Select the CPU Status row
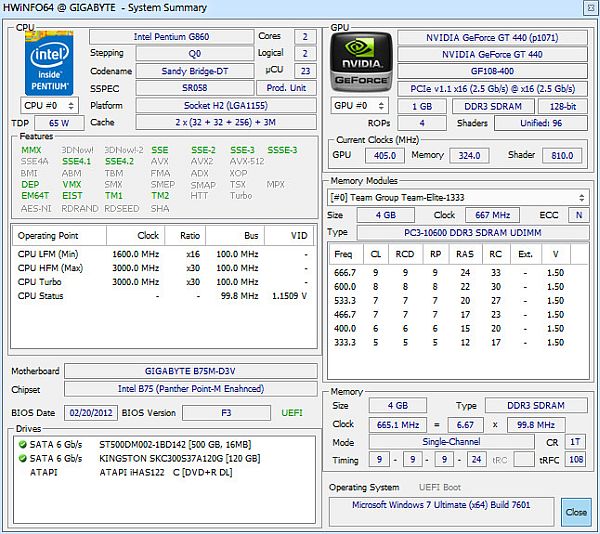600x534 pixels. pyautogui.click(x=163, y=296)
